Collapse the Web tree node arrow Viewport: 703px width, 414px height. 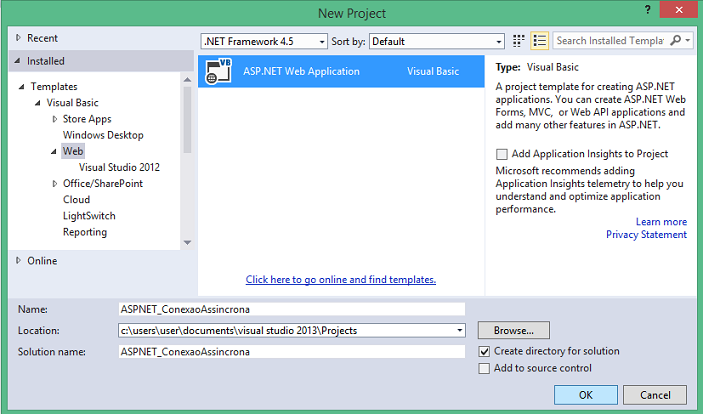pyautogui.click(x=54, y=152)
